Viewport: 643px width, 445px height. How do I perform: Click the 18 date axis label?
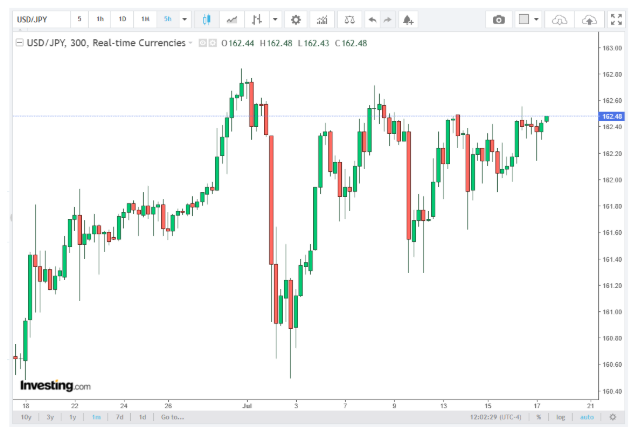[x=26, y=406]
